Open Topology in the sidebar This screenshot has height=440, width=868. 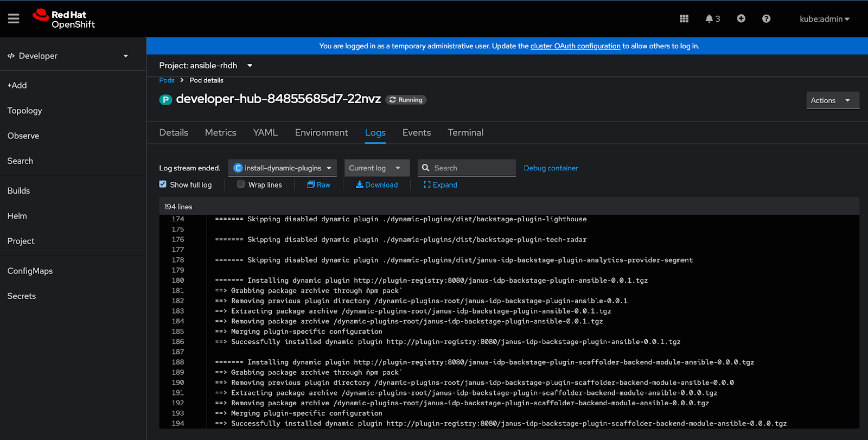(24, 111)
